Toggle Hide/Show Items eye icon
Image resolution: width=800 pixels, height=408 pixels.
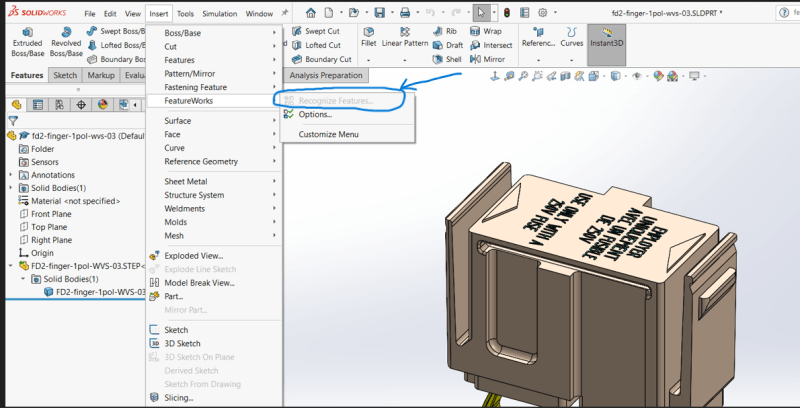click(636, 76)
